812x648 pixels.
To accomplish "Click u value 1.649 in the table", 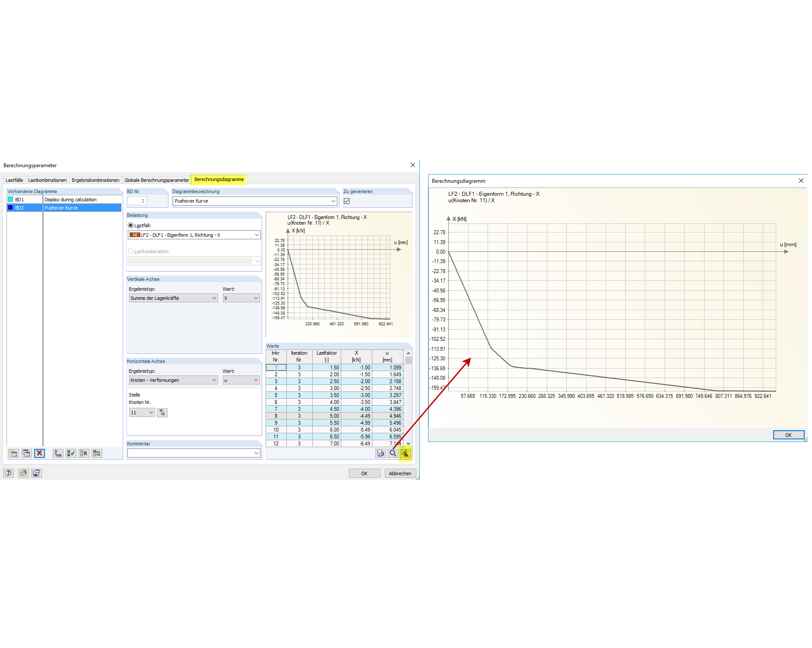I will click(x=387, y=375).
